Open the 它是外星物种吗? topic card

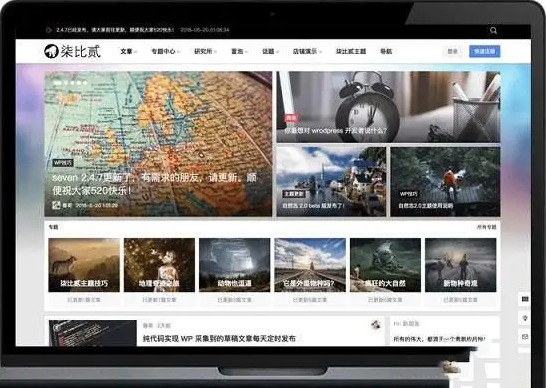pyautogui.click(x=310, y=265)
